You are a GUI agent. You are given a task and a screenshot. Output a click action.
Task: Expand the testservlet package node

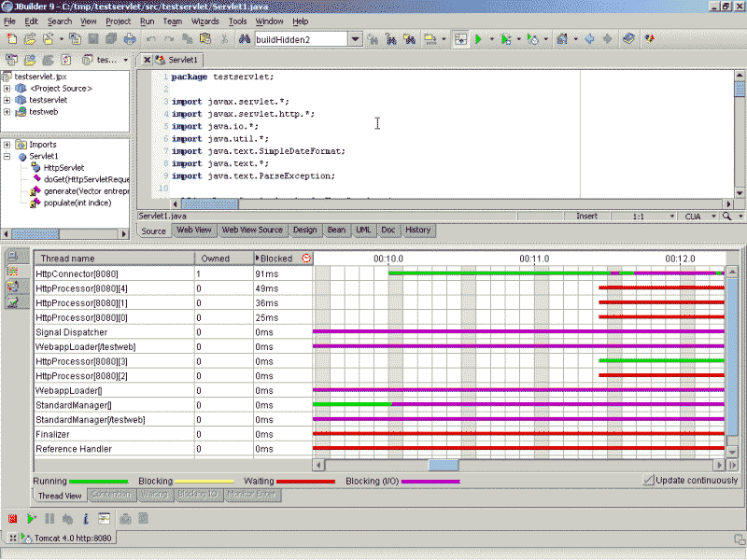7,100
